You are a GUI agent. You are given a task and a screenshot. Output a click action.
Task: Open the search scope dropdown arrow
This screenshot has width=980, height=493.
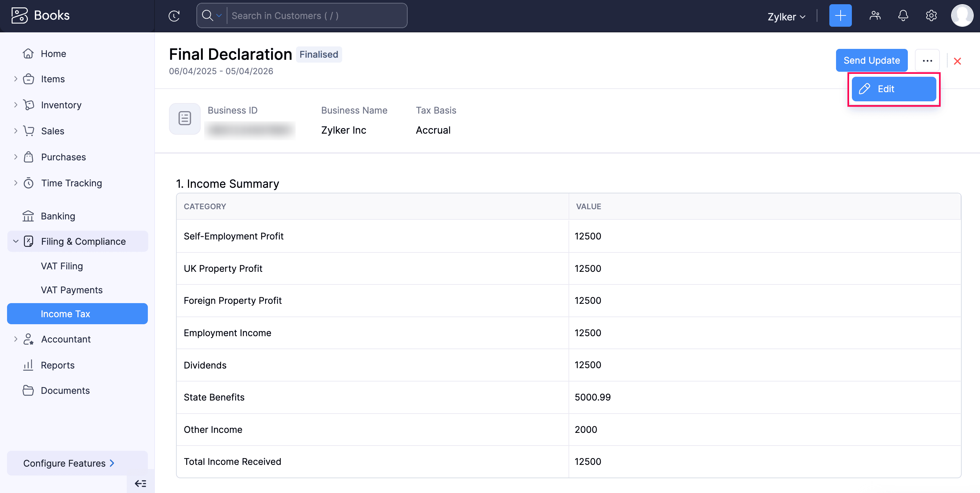219,15
